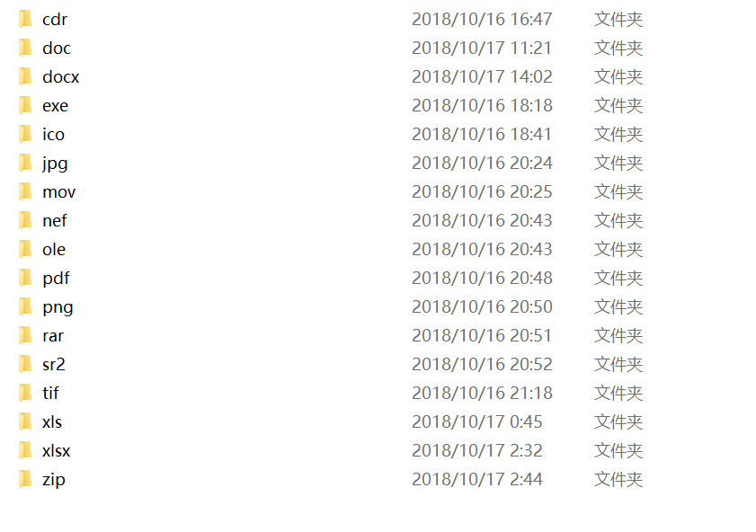The height and width of the screenshot is (532, 756).
Task: Click the 2018/10/17 14:02 date of docx
Action: pyautogui.click(x=482, y=76)
